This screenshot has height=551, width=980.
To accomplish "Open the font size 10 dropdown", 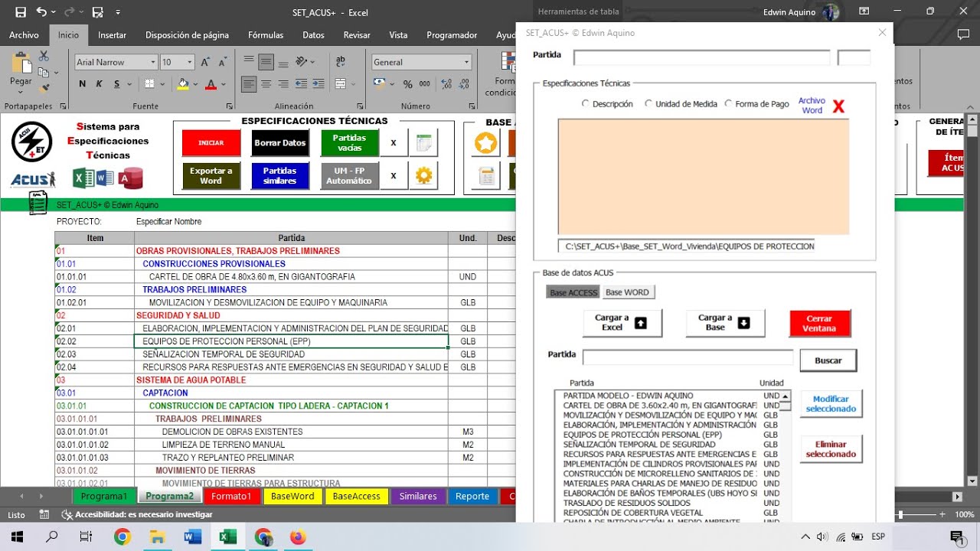I will tap(190, 63).
